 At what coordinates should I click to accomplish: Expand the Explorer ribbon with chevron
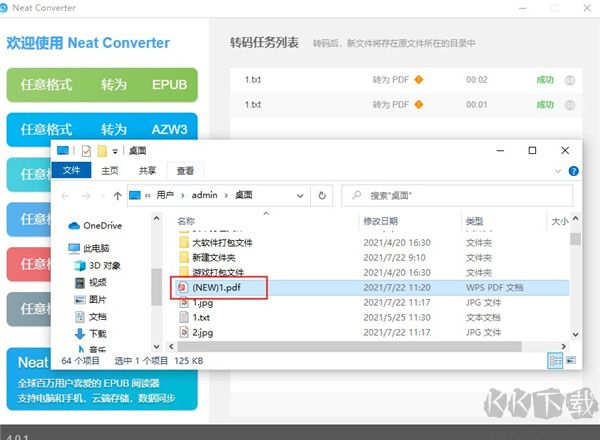point(558,171)
